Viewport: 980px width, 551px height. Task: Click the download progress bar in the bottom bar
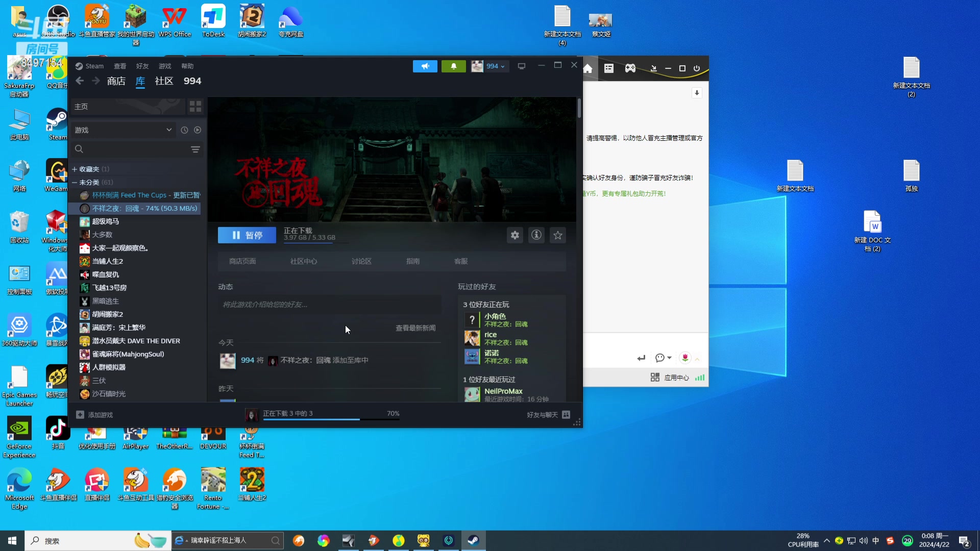[331, 418]
